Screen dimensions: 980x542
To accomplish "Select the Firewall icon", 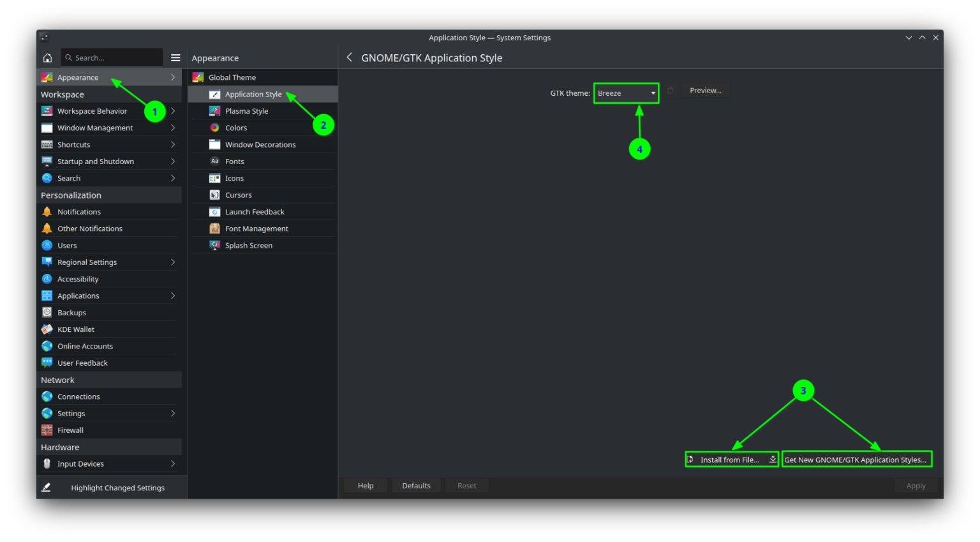I will tap(47, 430).
